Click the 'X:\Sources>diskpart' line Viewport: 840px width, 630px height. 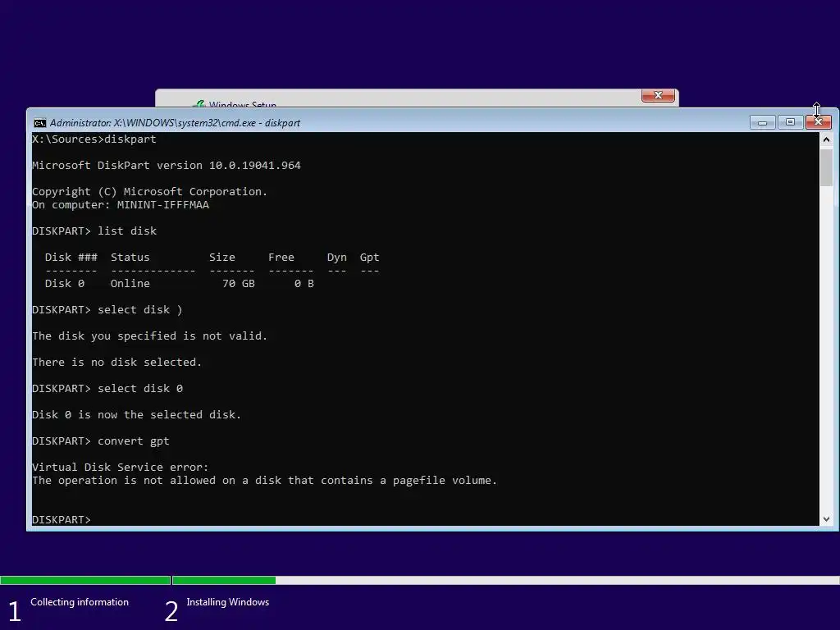click(94, 139)
